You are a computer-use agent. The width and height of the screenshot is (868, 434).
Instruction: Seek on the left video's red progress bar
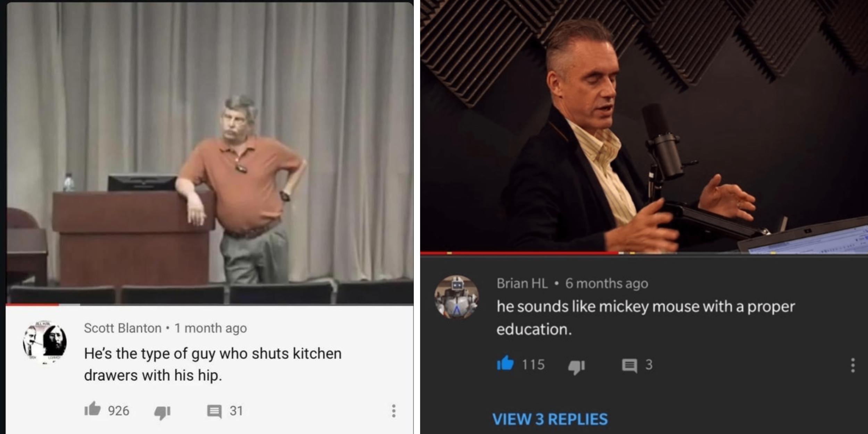click(x=210, y=305)
